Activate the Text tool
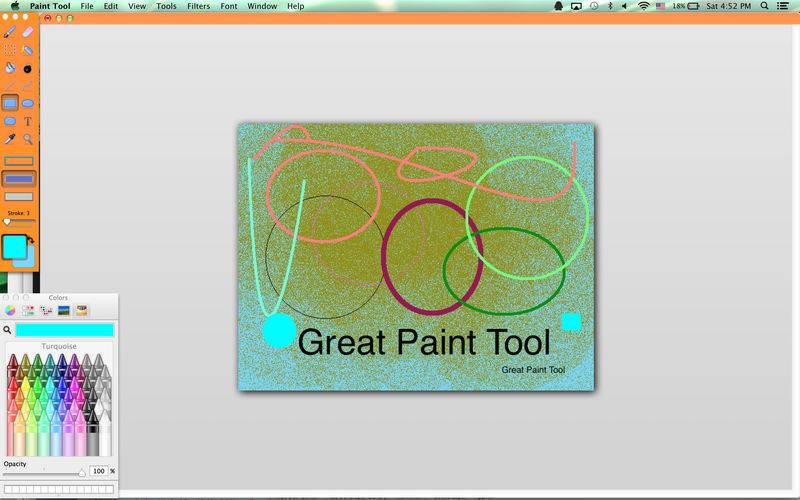The width and height of the screenshot is (800, 500). tap(28, 121)
